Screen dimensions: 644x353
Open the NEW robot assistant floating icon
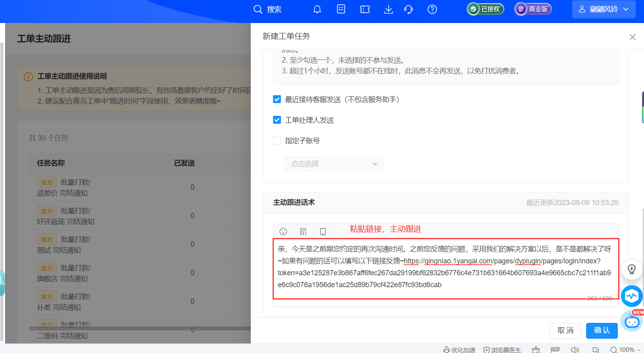632,321
